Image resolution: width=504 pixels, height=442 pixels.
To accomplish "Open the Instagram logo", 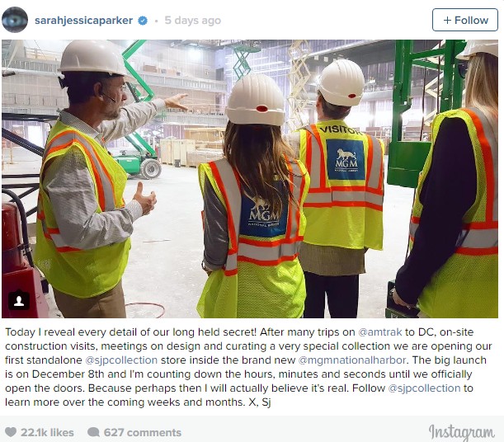I will pyautogui.click(x=462, y=432).
